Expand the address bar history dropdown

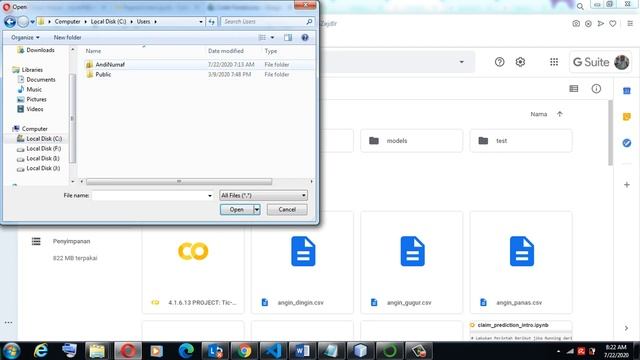tap(201, 22)
